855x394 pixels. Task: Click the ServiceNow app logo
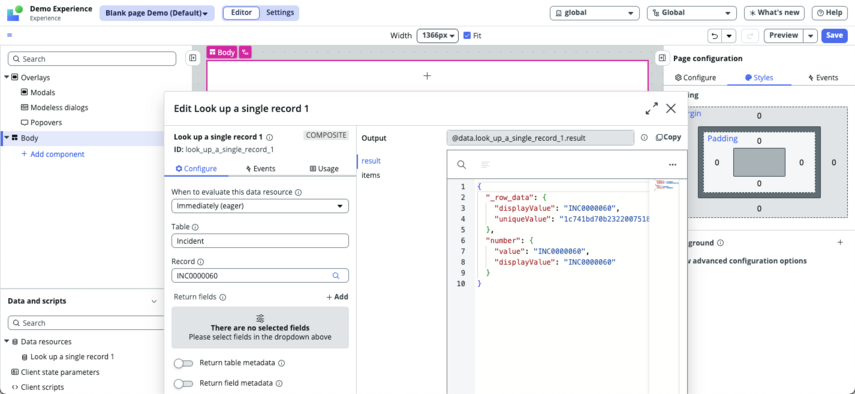(x=15, y=13)
